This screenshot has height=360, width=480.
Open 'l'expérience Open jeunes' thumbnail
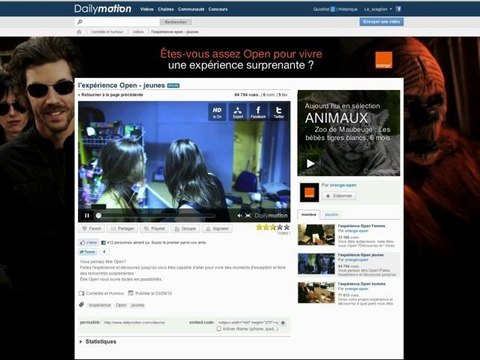[316, 264]
